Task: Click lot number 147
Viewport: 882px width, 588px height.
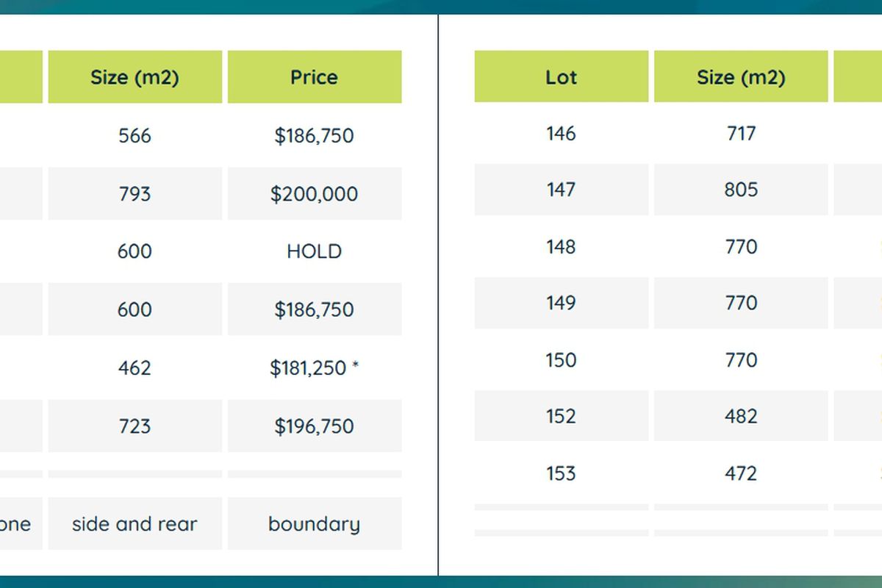Action: click(562, 190)
